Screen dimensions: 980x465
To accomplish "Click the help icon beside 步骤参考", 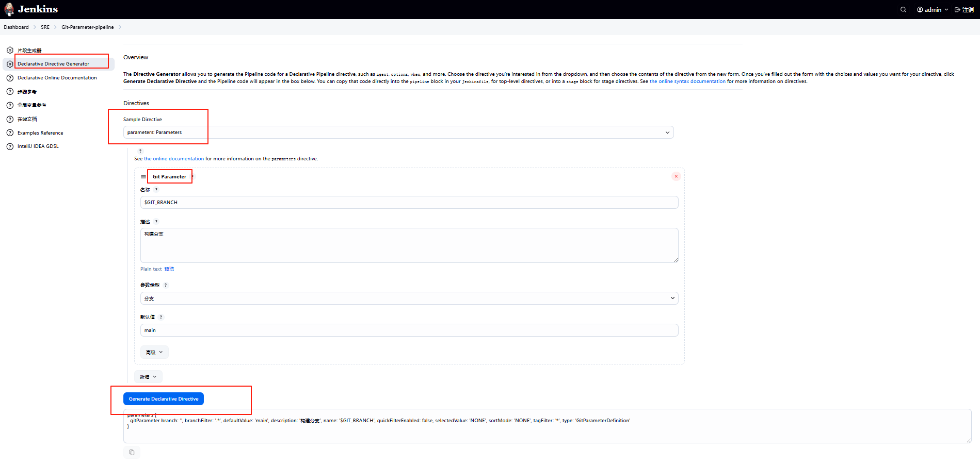I will coord(10,92).
